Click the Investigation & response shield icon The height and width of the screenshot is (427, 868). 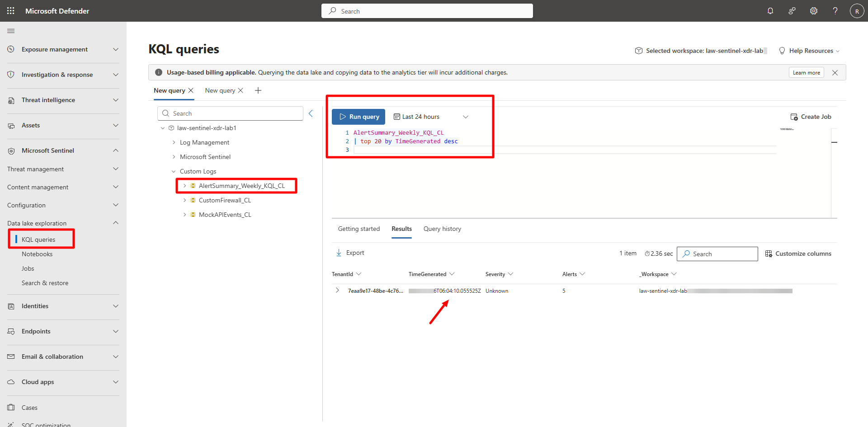click(x=11, y=75)
